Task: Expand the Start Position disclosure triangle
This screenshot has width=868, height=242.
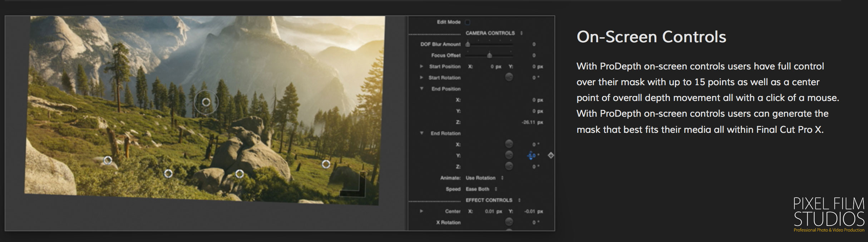Action: [421, 67]
